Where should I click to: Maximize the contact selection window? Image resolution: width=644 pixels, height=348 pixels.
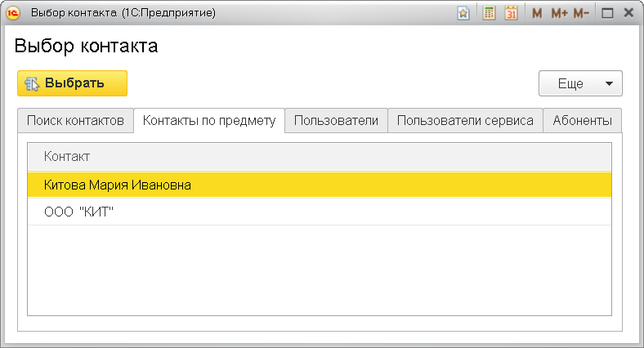tap(607, 13)
